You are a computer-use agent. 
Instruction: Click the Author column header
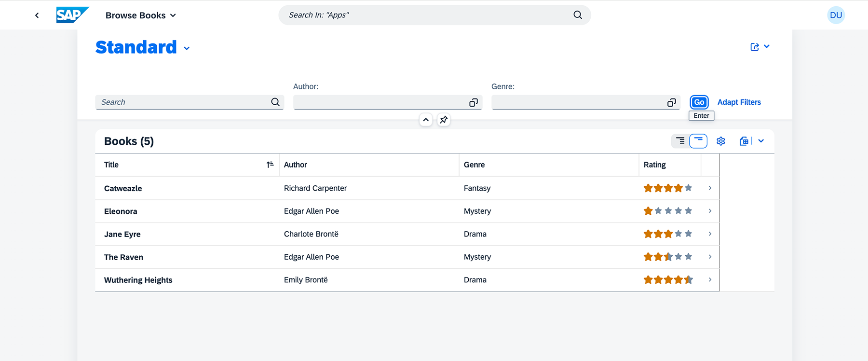pyautogui.click(x=369, y=165)
